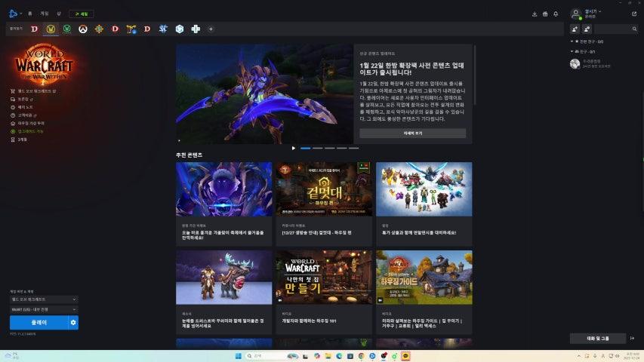Select the Overwatch icon in favorites bar

83,29
